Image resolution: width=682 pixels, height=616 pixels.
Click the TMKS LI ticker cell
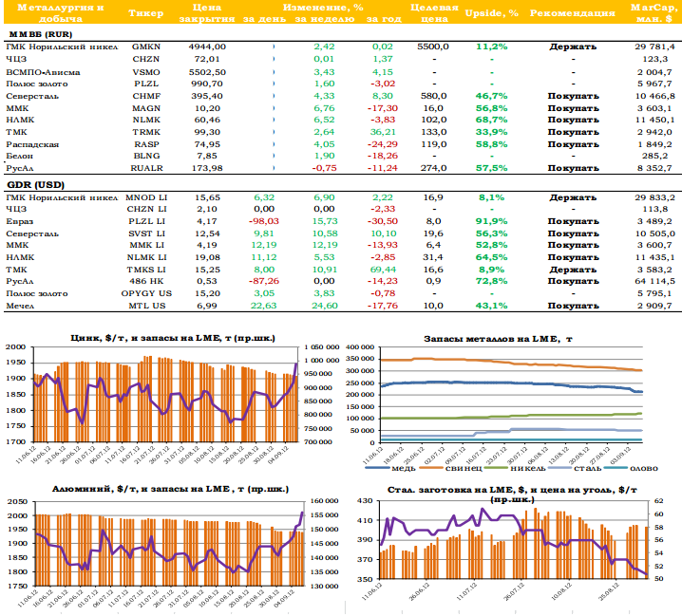coord(146,270)
